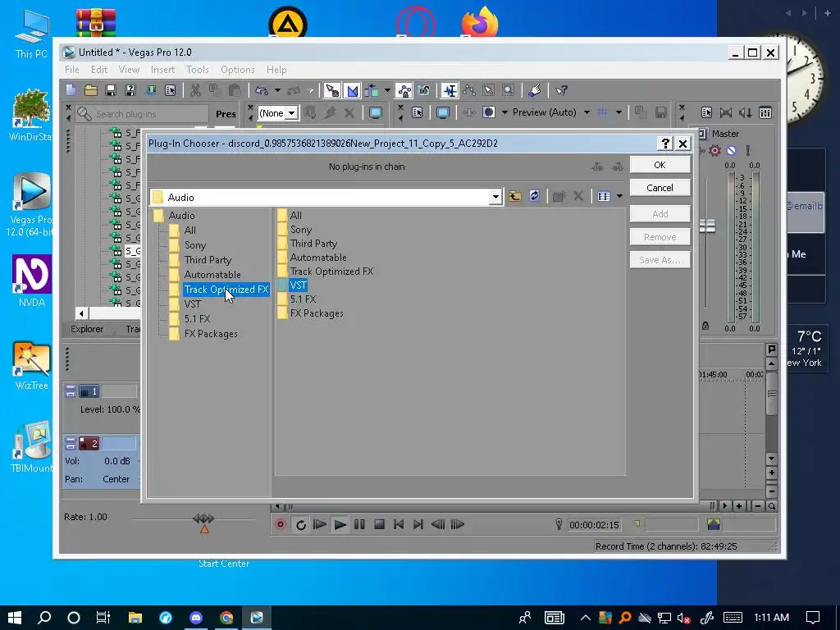The height and width of the screenshot is (630, 840).
Task: Click the Master volume fader handle
Action: (x=707, y=226)
